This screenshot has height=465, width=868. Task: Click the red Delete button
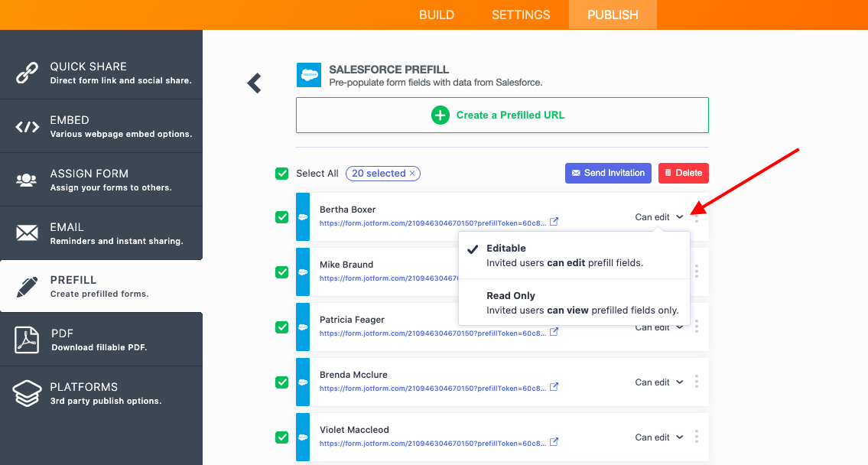684,173
